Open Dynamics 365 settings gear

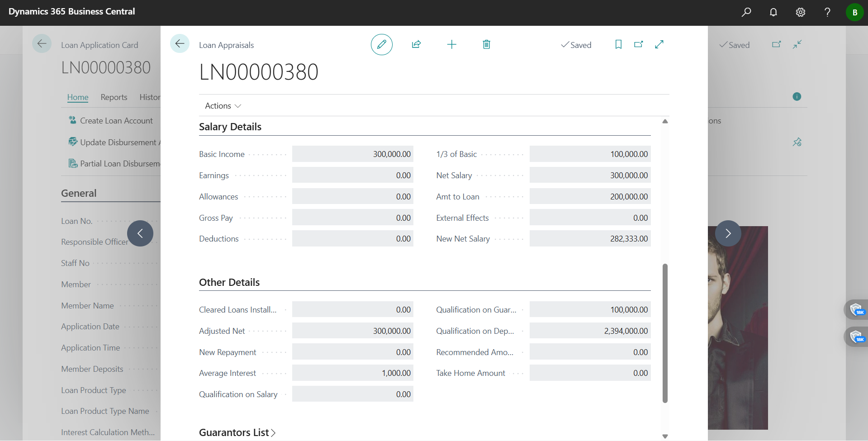(800, 12)
